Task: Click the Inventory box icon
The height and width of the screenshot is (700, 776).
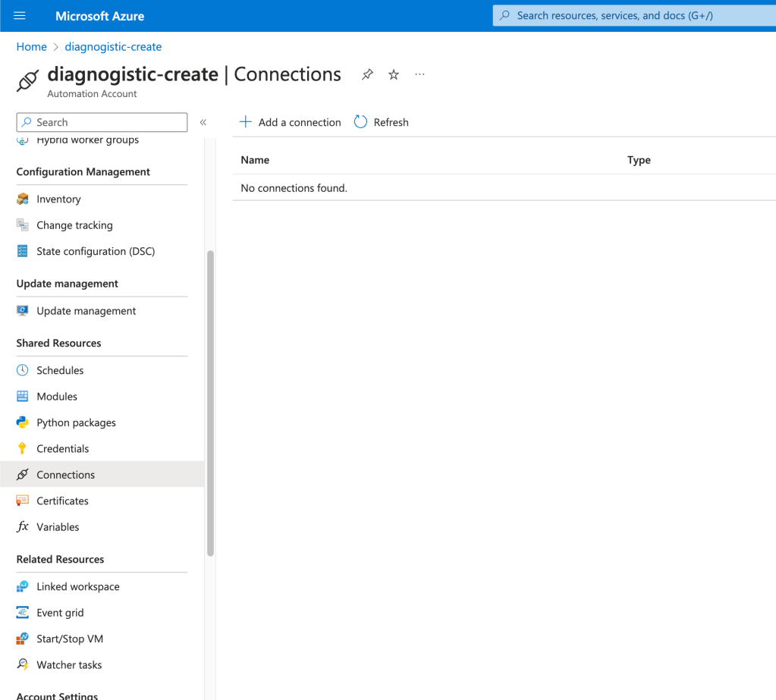Action: (x=22, y=199)
